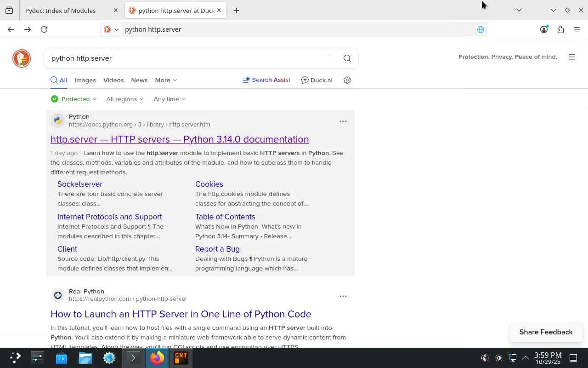The height and width of the screenshot is (368, 588).
Task: Open the Cookies sitelink
Action: pyautogui.click(x=209, y=184)
